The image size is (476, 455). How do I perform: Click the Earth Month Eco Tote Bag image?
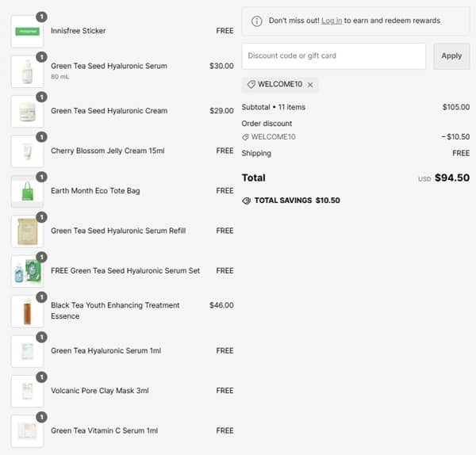[x=27, y=192]
